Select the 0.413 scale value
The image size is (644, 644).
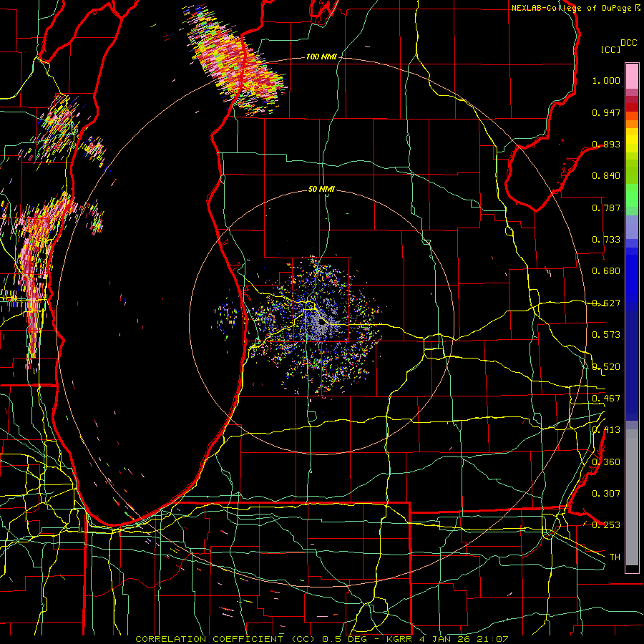point(606,430)
